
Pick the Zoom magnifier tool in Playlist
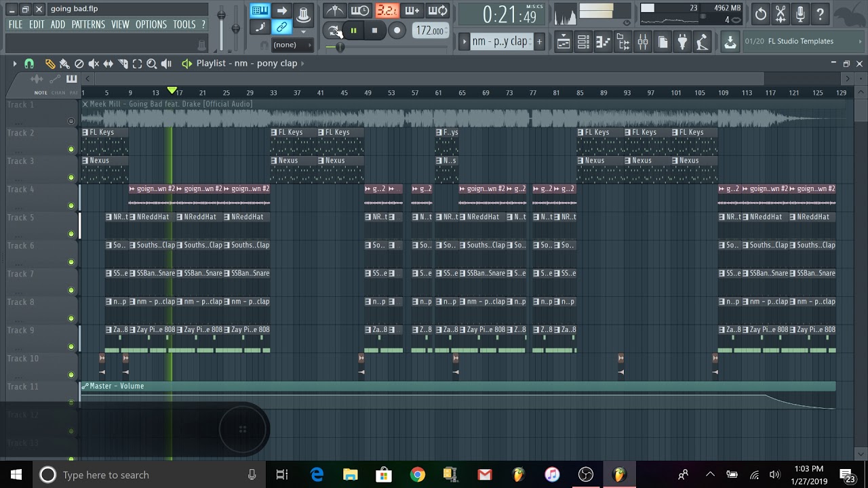point(152,63)
